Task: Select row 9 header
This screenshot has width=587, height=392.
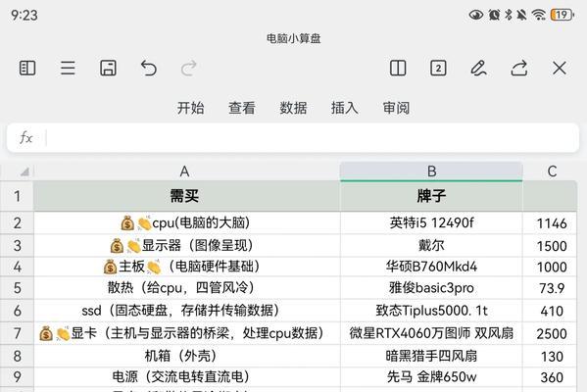Action: pos(17,377)
